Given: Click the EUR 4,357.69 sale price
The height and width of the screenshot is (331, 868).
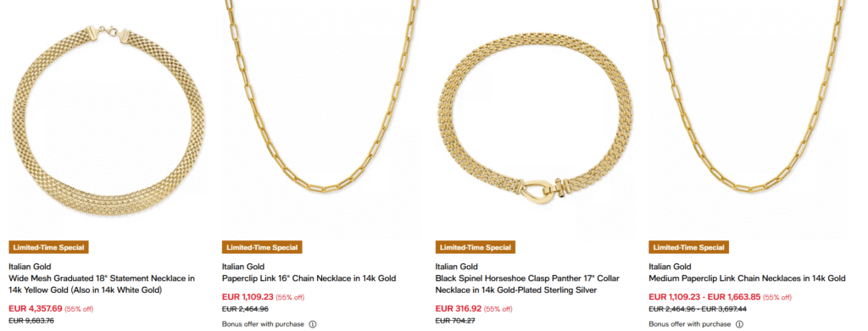Looking at the screenshot, I should click(36, 308).
